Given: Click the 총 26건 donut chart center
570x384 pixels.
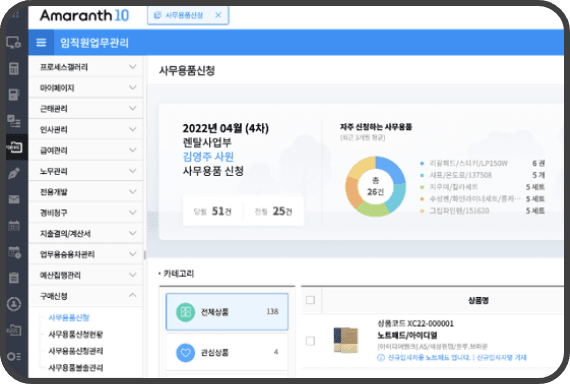Looking at the screenshot, I should click(x=376, y=186).
